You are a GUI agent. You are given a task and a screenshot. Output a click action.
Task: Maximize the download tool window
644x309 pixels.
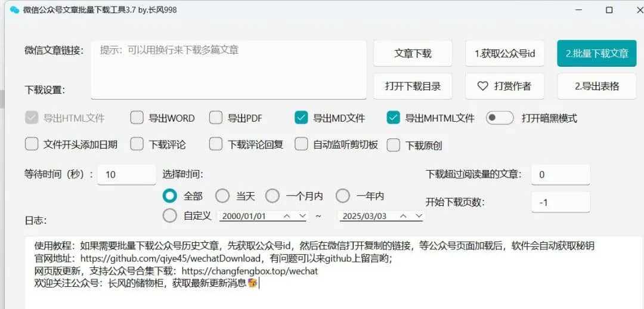(x=609, y=10)
